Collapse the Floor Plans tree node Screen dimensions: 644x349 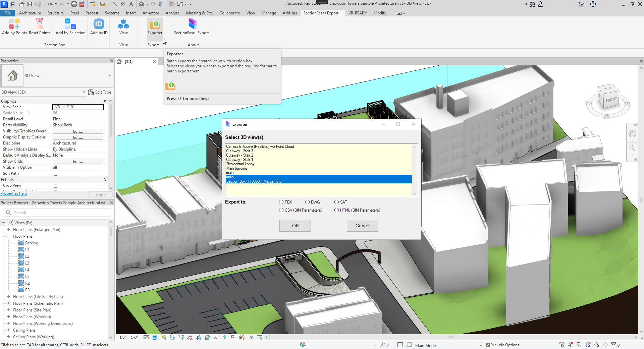(x=9, y=236)
